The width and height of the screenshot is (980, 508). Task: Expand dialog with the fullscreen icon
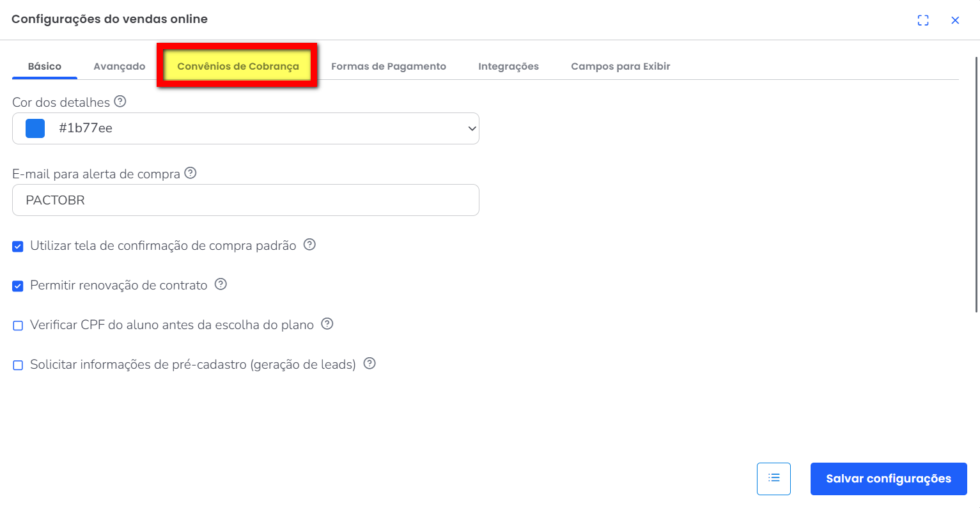(x=922, y=20)
